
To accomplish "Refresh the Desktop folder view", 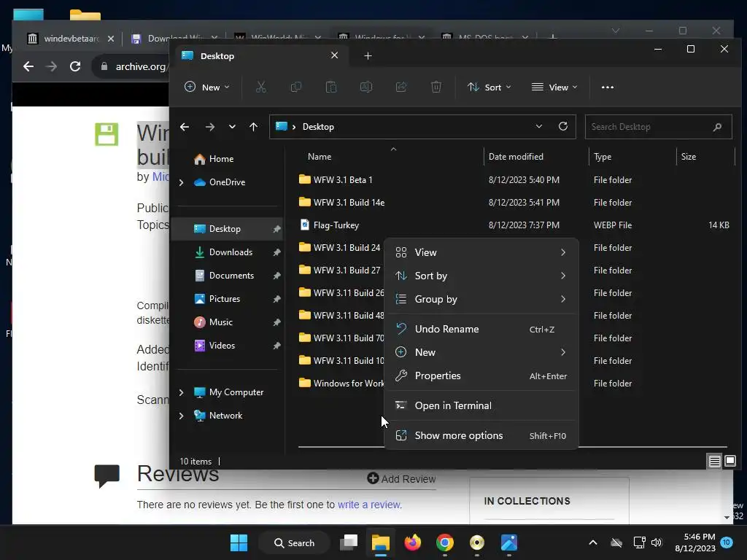I will click(563, 127).
